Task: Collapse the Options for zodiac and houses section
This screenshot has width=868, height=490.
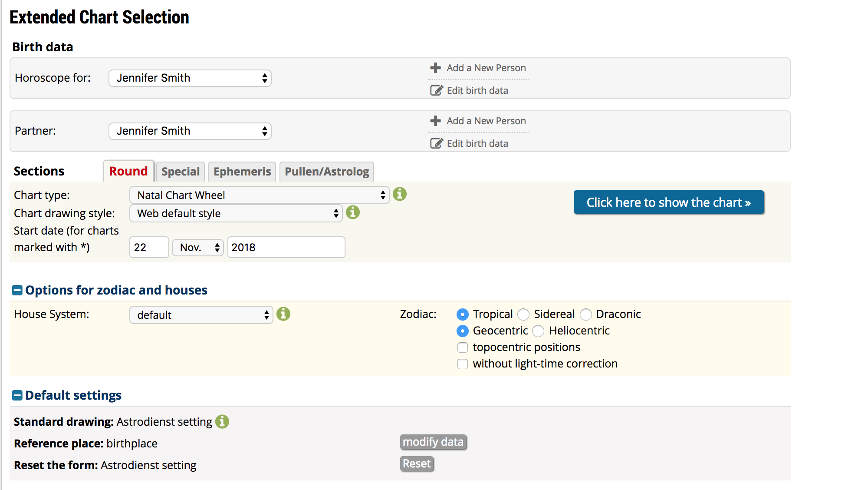Action: click(x=17, y=291)
